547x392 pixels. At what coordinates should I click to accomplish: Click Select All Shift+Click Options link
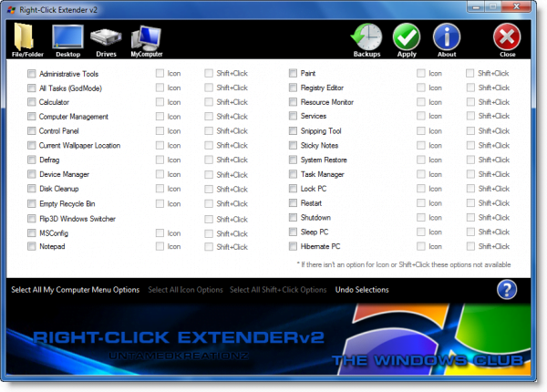[x=278, y=290]
